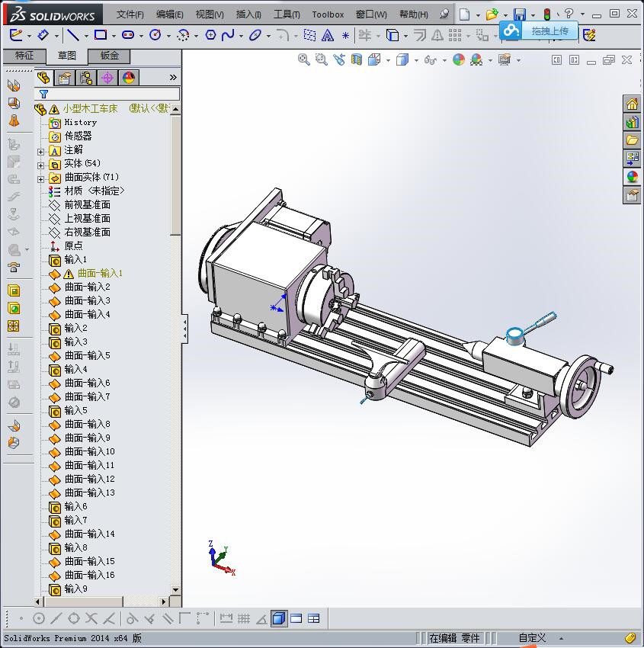Click the Save icon

(519, 14)
